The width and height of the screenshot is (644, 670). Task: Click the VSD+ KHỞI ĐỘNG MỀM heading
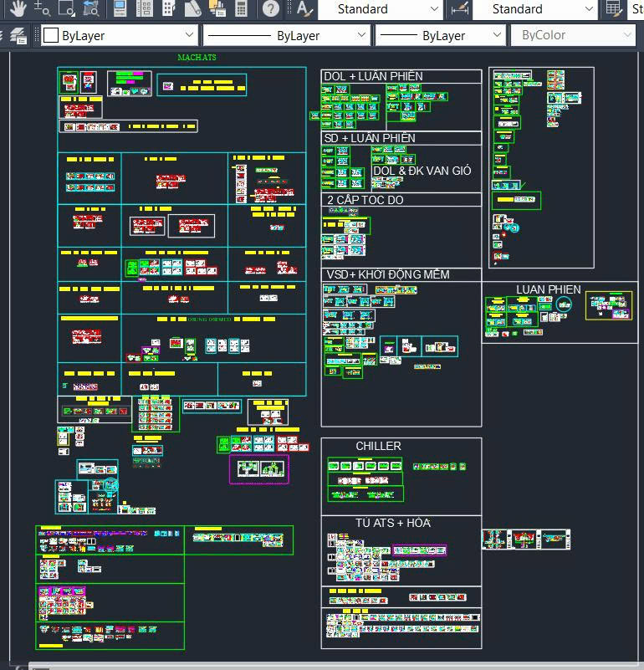tap(388, 274)
